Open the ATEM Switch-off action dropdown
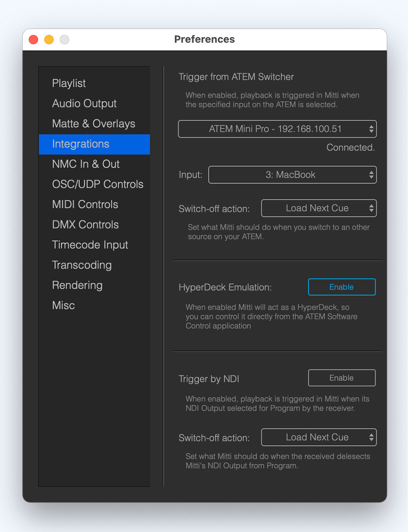The width and height of the screenshot is (408, 532). [x=319, y=208]
